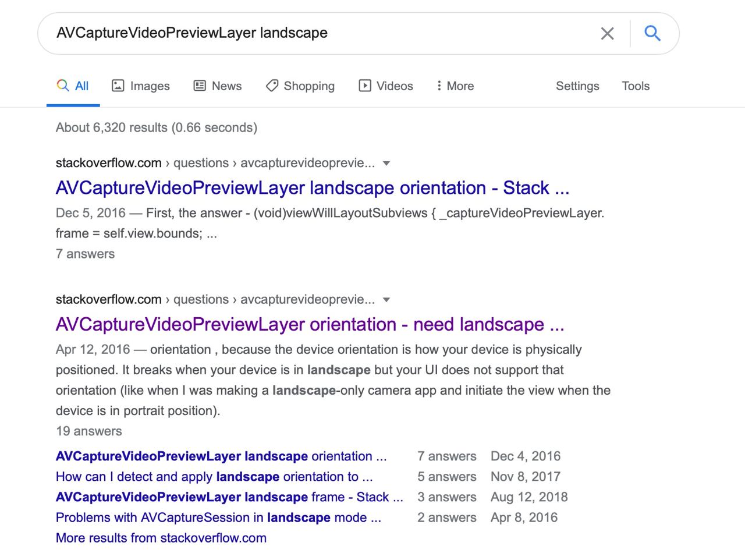Click the Images tab picture icon
The width and height of the screenshot is (745, 560).
pos(118,86)
